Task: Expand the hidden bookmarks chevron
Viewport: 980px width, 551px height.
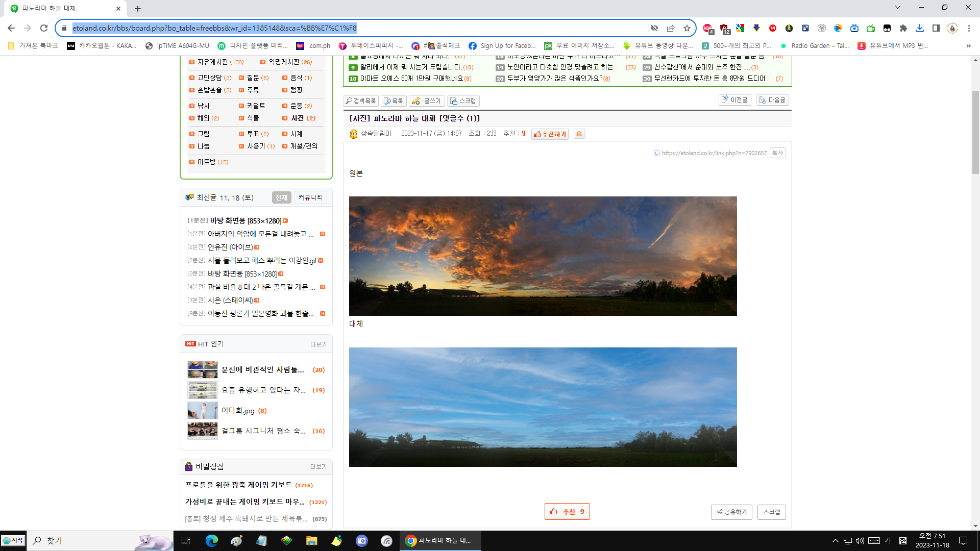Action: pyautogui.click(x=968, y=45)
